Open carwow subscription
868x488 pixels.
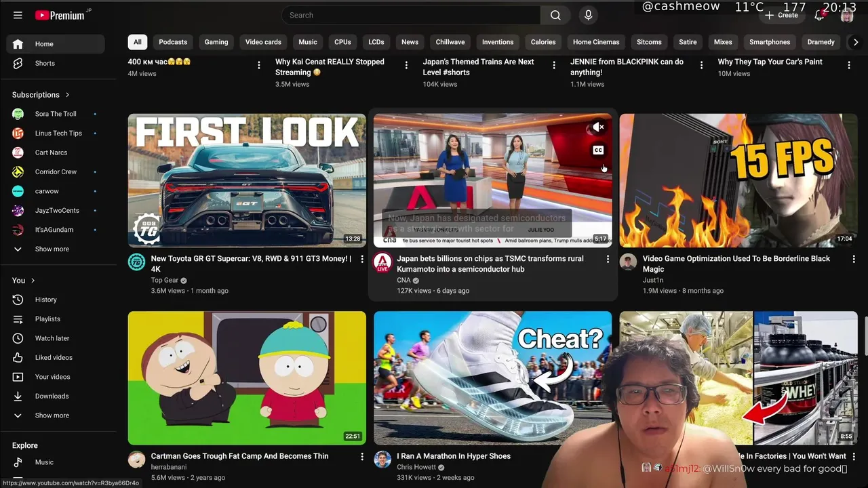56,191
